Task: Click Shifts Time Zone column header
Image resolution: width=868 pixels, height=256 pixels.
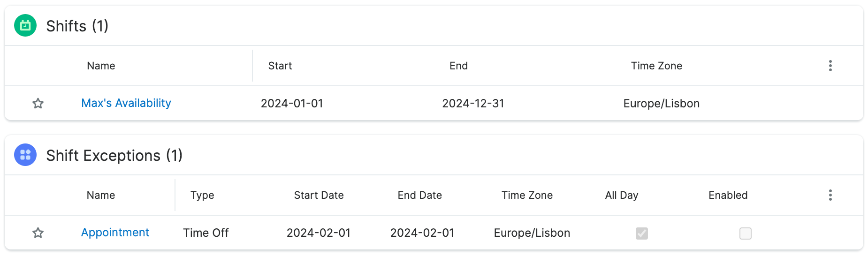Action: pos(656,66)
